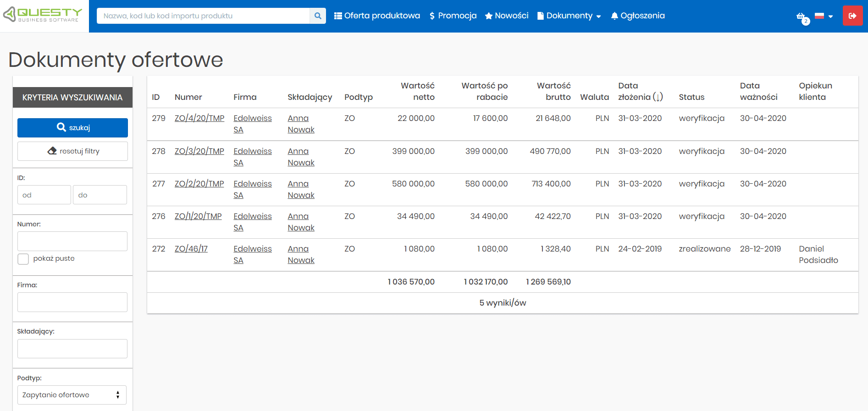This screenshot has height=411, width=868.
Task: Click the ID 'do' input field
Action: point(100,195)
